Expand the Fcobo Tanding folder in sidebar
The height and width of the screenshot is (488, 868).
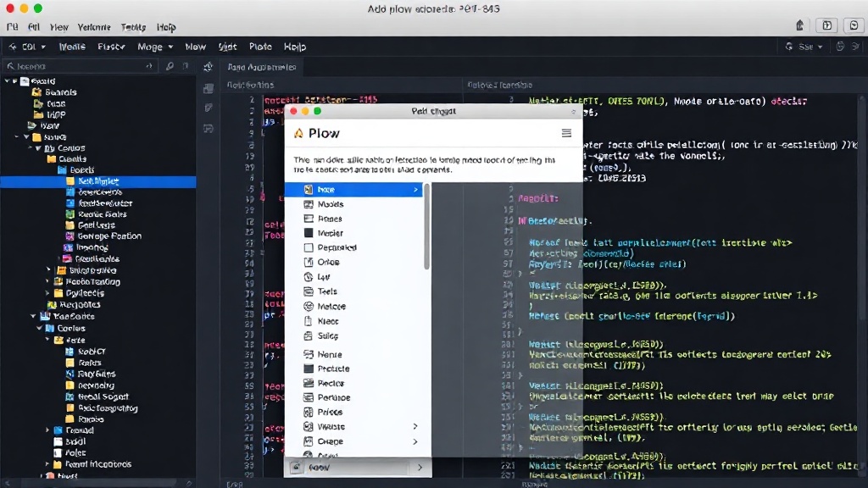[48, 281]
